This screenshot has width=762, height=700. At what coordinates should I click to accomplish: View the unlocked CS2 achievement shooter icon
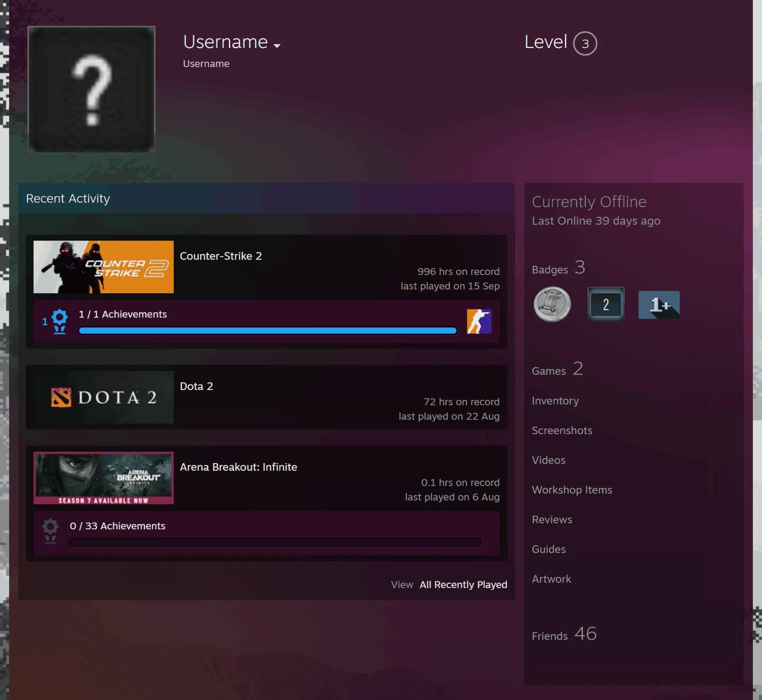pyautogui.click(x=479, y=321)
